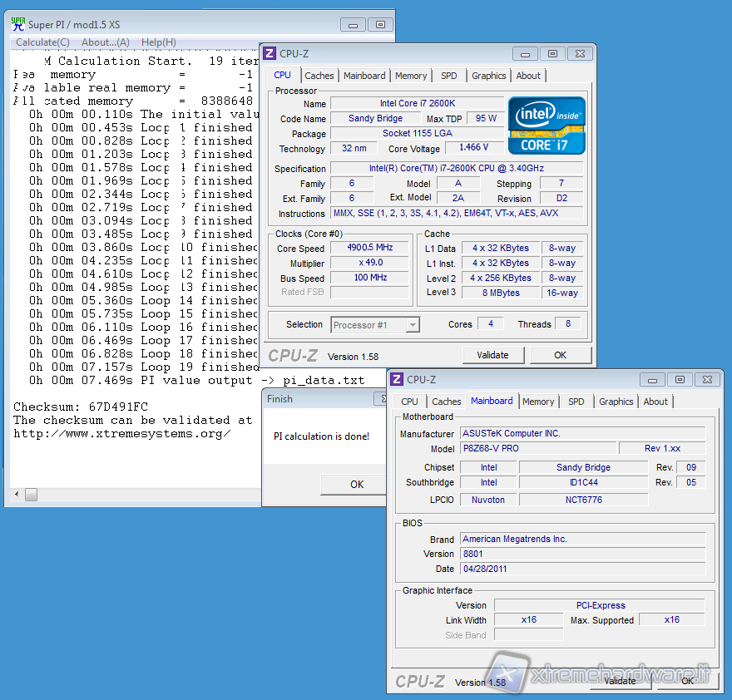Minimize the Super PI window
This screenshot has width=732, height=700.
point(353,25)
